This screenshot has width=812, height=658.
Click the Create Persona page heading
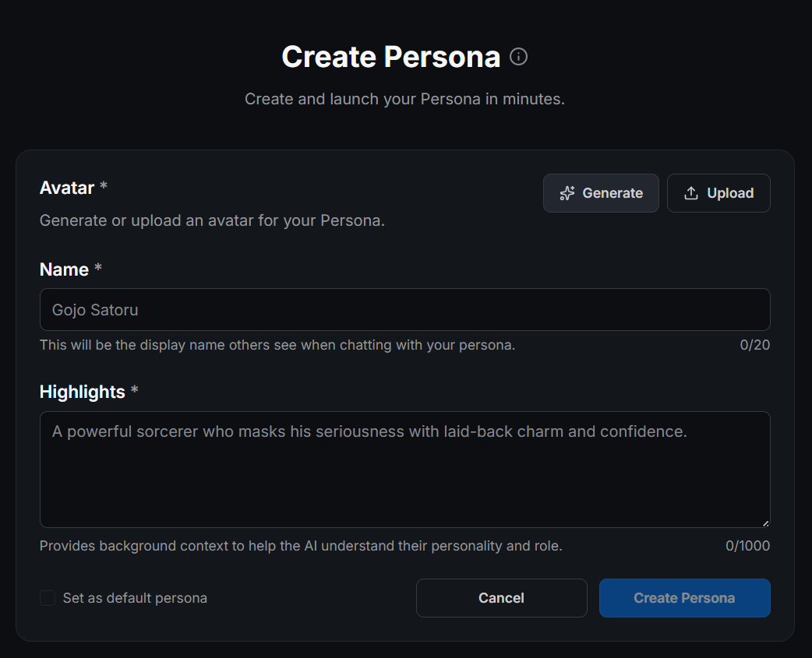pos(390,57)
